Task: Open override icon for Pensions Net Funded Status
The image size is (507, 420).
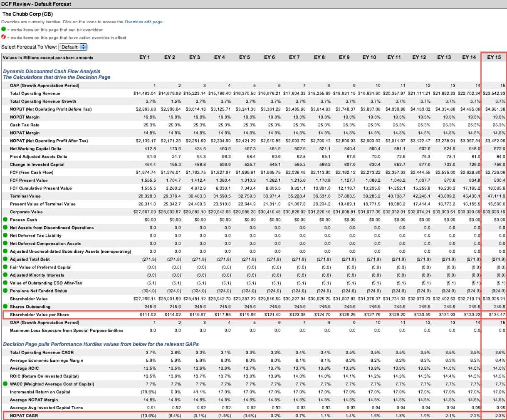Action: [5, 291]
